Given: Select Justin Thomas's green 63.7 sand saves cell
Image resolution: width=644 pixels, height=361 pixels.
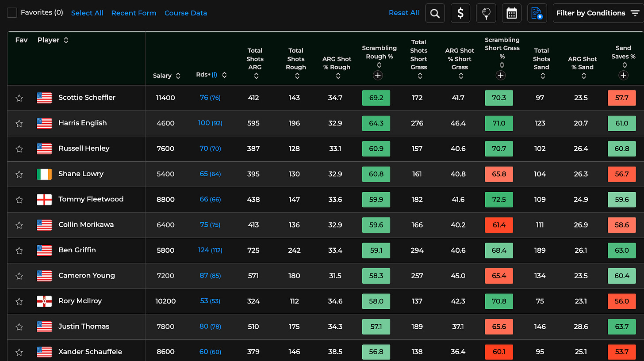Looking at the screenshot, I should [x=622, y=327].
